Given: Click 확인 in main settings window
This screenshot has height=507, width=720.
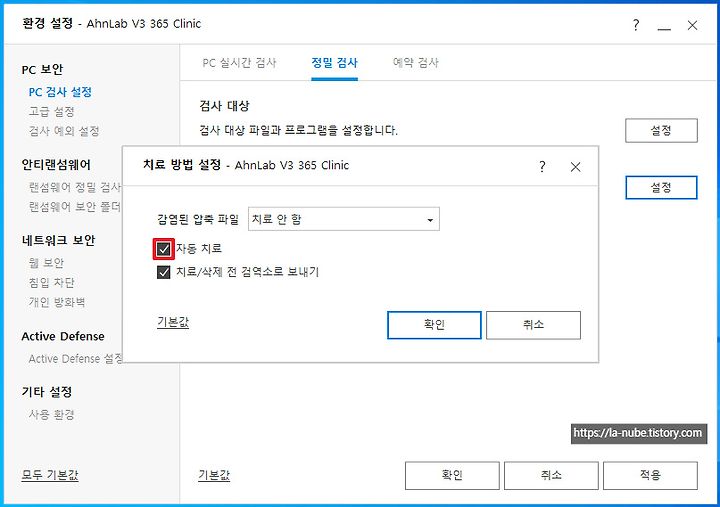Looking at the screenshot, I should coord(452,476).
